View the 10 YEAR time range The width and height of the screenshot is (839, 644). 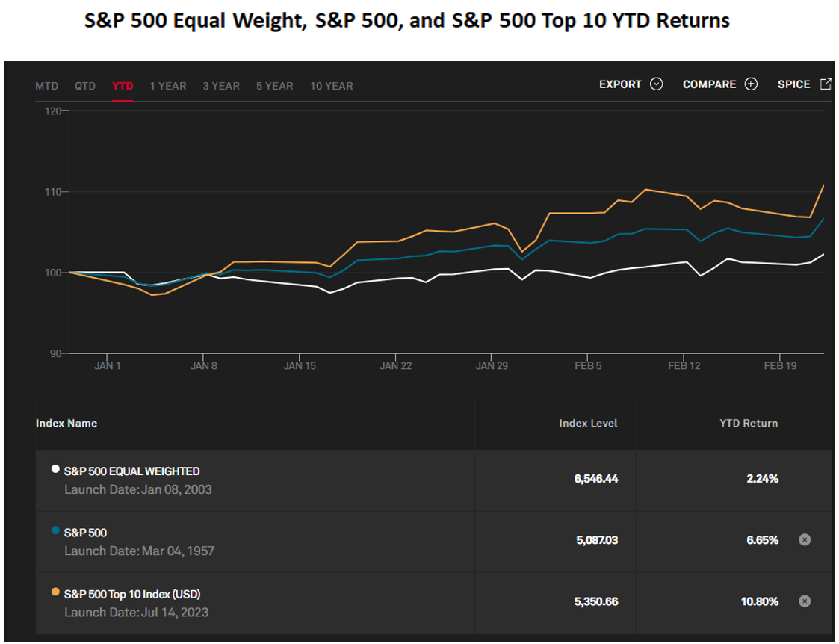pyautogui.click(x=332, y=86)
